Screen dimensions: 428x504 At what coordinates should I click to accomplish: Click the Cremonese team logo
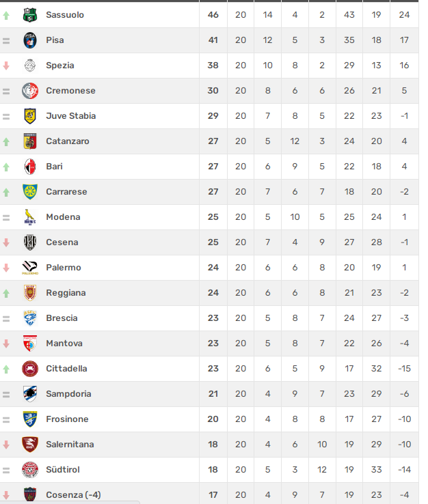coord(30,91)
